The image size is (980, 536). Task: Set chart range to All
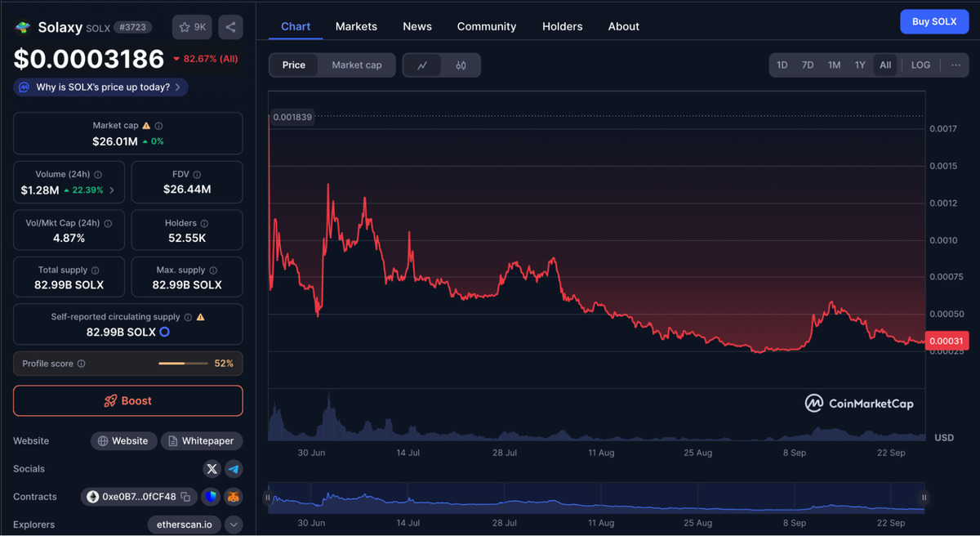[885, 65]
